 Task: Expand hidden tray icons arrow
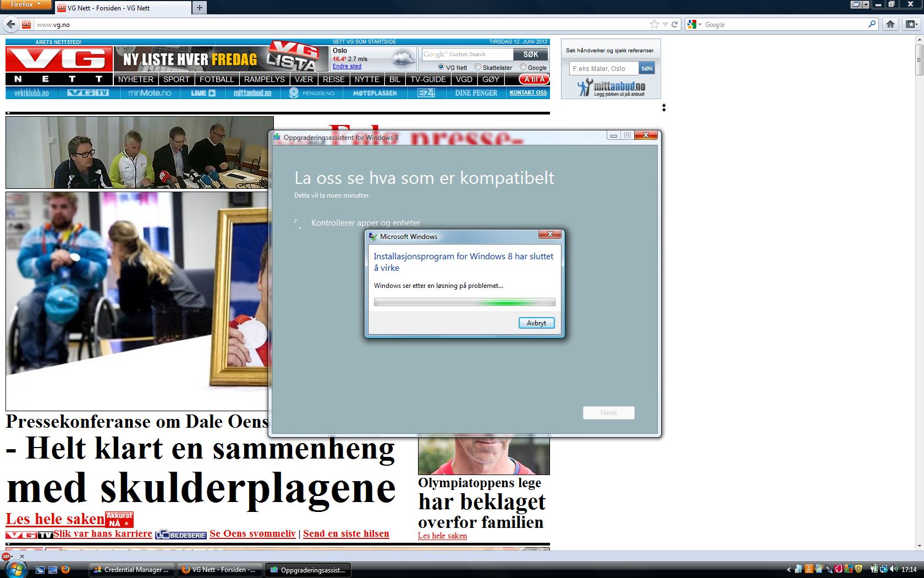tap(789, 570)
